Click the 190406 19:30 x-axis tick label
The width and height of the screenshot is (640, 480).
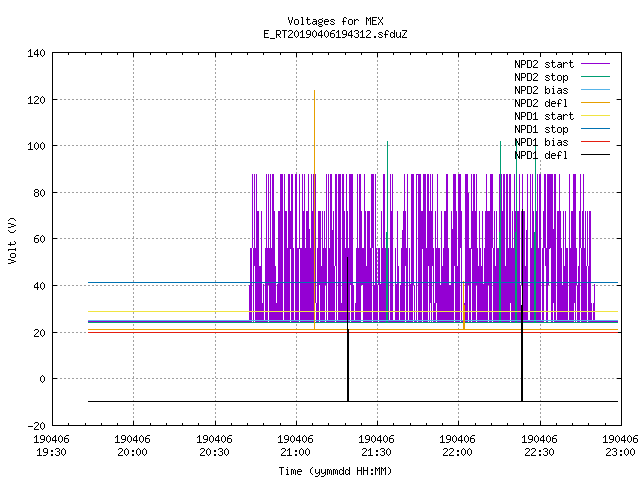pyautogui.click(x=51, y=446)
